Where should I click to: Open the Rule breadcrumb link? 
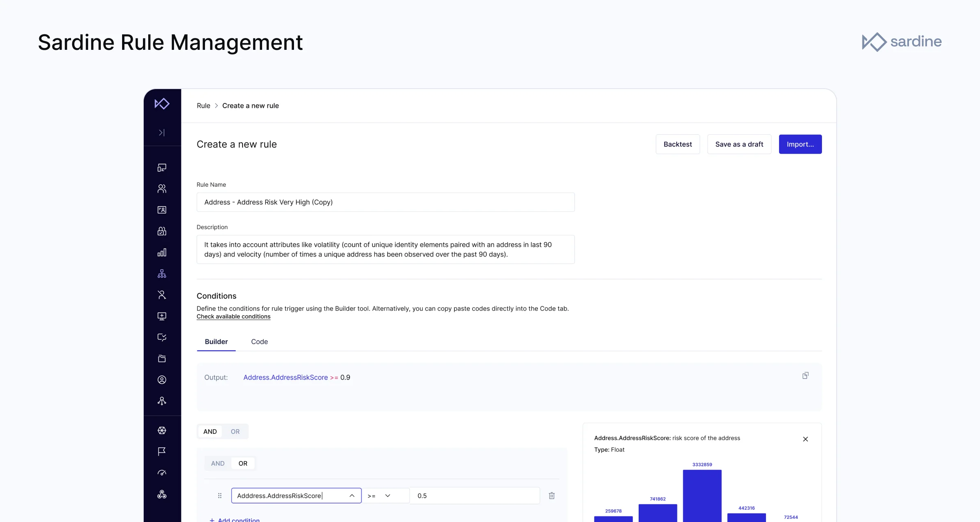(203, 105)
